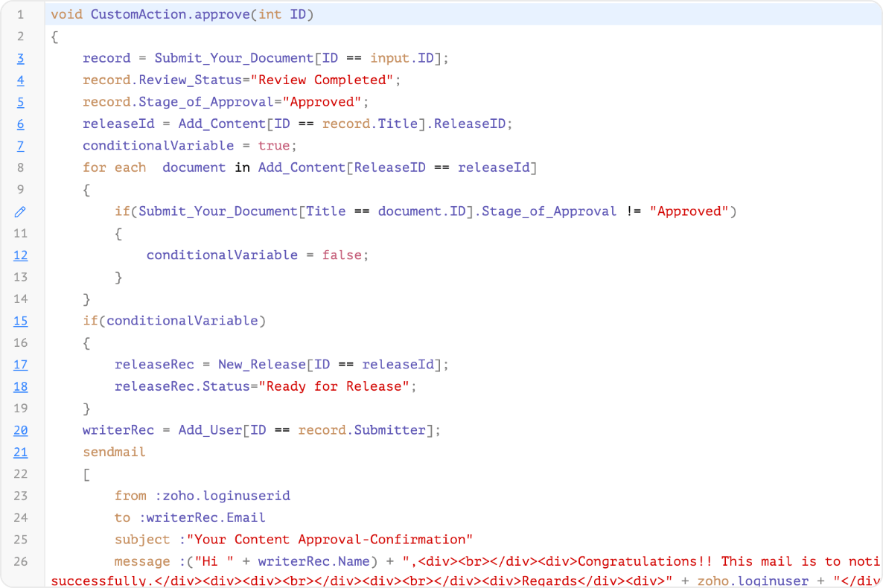
Task: Click line number 18 in gutter
Action: point(20,386)
